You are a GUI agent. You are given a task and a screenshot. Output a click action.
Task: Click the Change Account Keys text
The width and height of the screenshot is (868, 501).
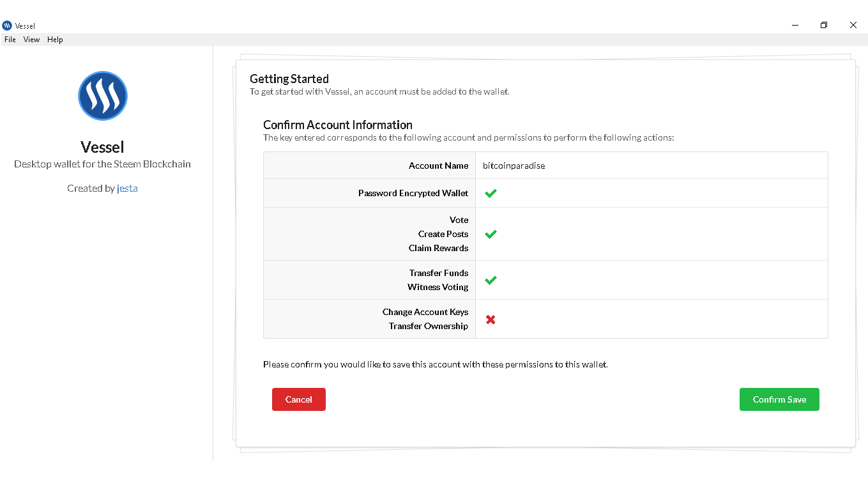[425, 312]
